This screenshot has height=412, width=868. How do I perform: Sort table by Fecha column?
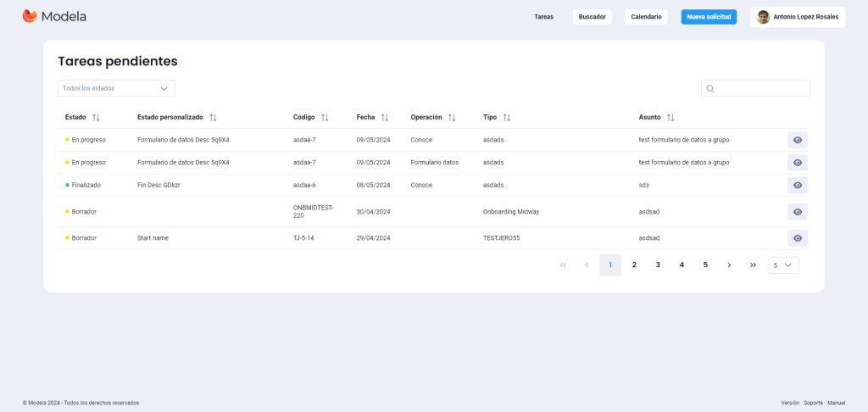click(385, 118)
